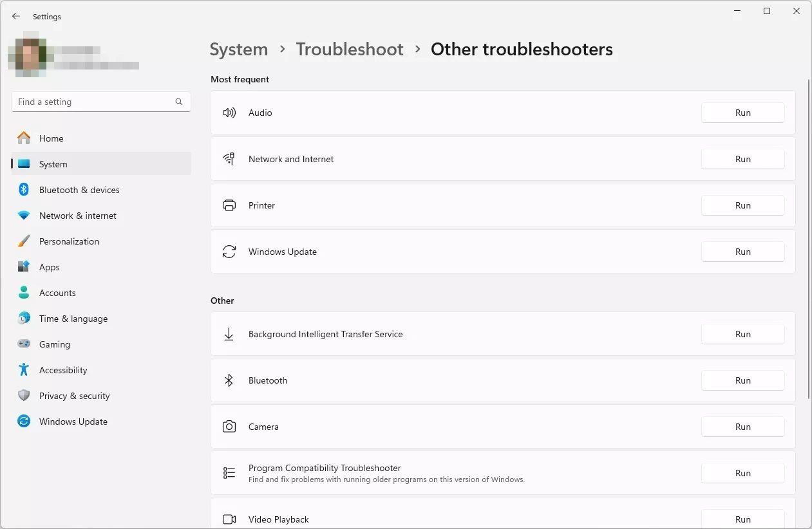812x529 pixels.
Task: Click the Camera icon in the list
Action: pos(229,427)
